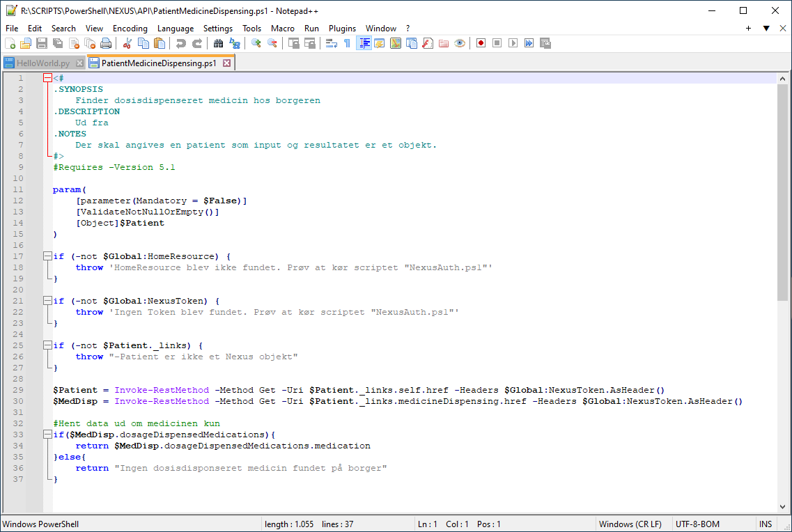
Task: Click the Paste clipboard icon
Action: coord(160,43)
